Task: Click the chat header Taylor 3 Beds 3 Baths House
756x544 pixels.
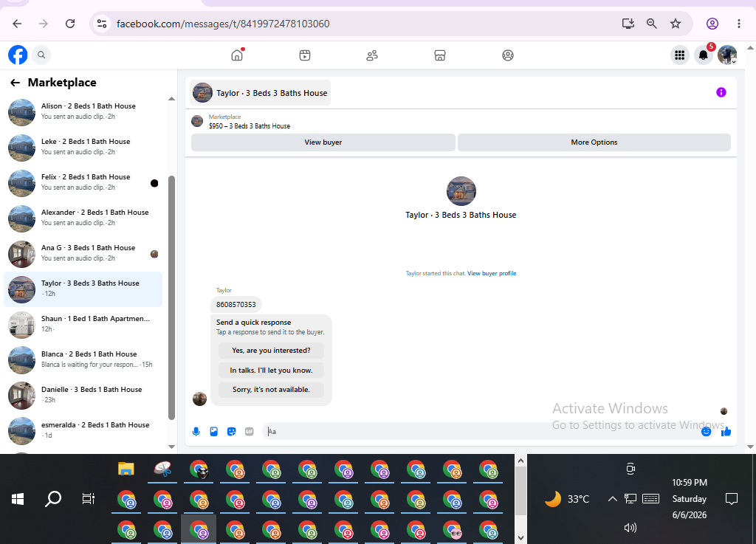Action: 261,93
